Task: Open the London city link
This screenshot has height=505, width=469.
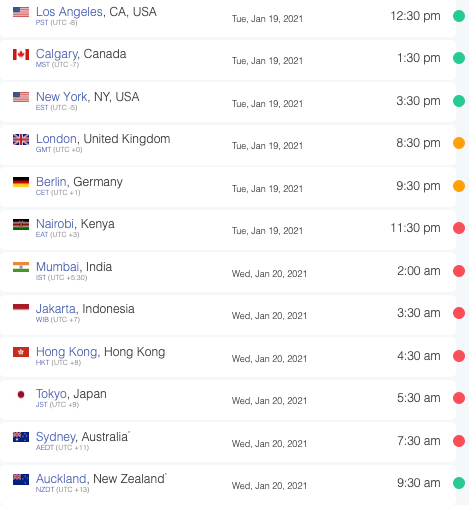Action: pyautogui.click(x=56, y=139)
